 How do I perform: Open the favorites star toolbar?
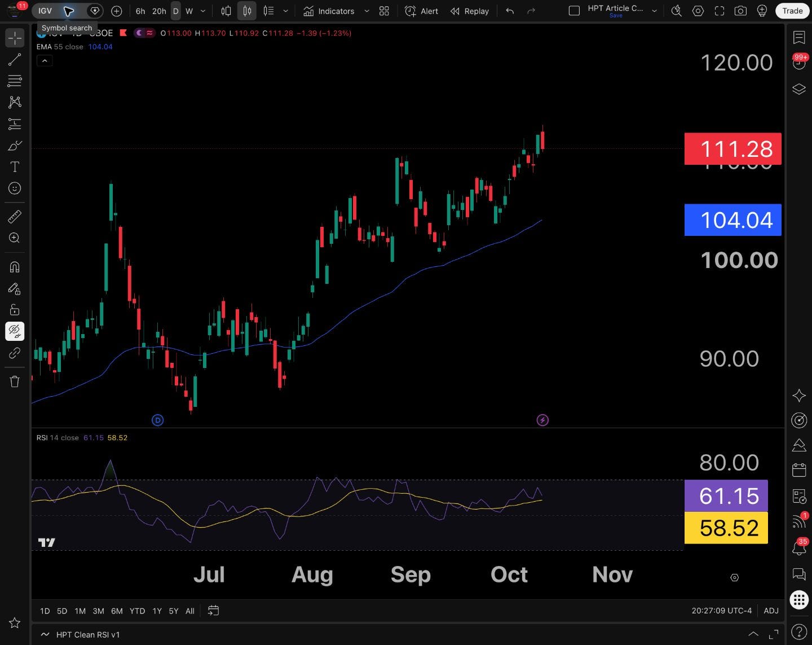[x=15, y=623]
